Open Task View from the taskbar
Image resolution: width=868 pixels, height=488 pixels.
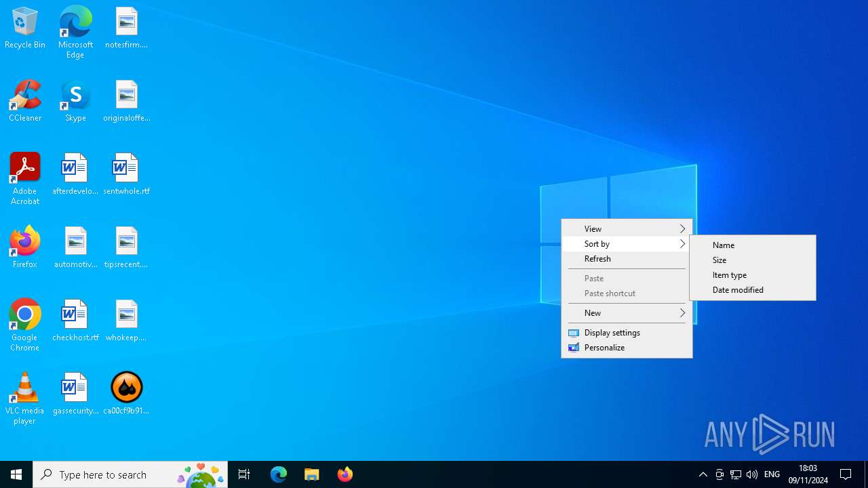244,474
